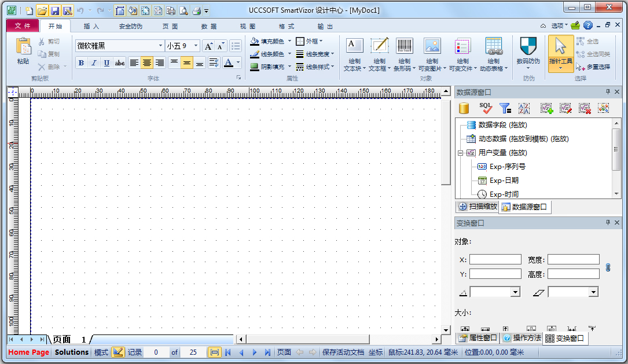
Task: Click the font color A swatch
Action: point(228,63)
